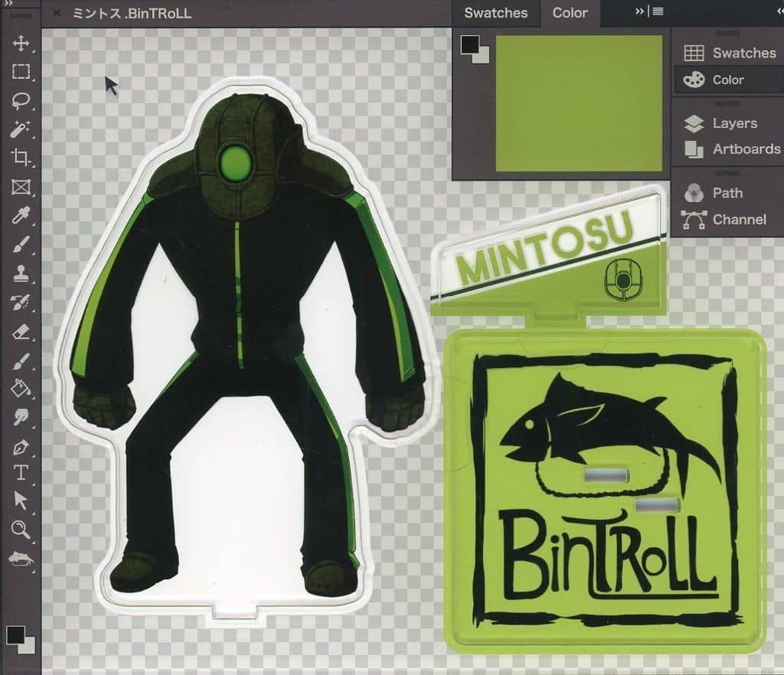Open the Color panel menu
This screenshot has height=675, width=784.
(660, 11)
